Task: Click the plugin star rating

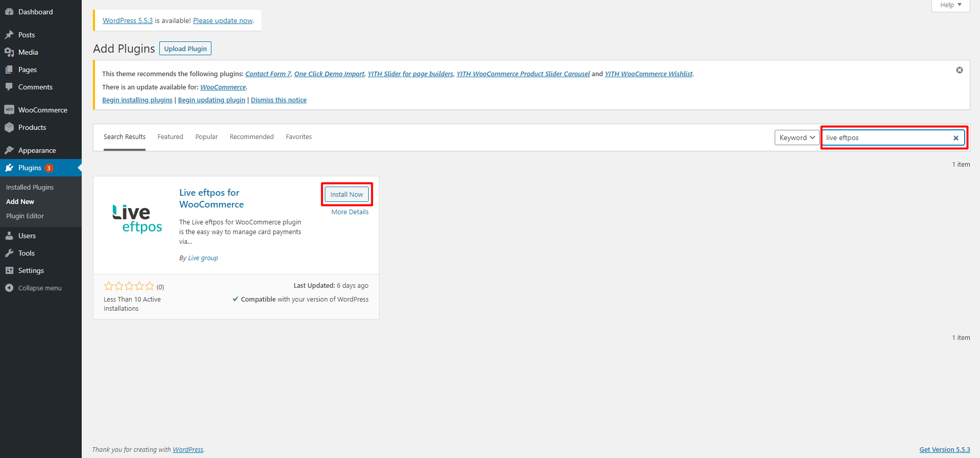Action: click(x=129, y=286)
